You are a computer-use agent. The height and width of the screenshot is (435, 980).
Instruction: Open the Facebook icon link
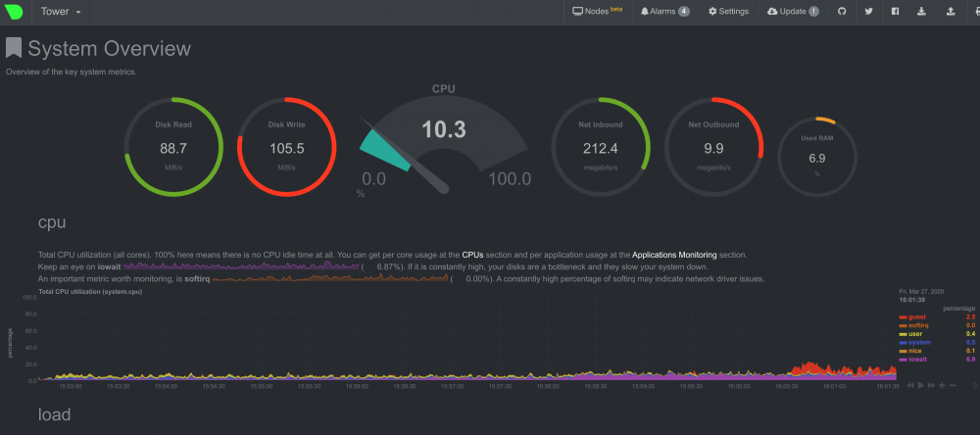tap(895, 11)
